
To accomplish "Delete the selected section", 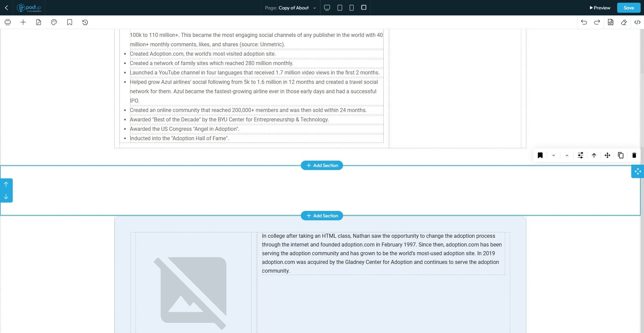I will pyautogui.click(x=634, y=155).
